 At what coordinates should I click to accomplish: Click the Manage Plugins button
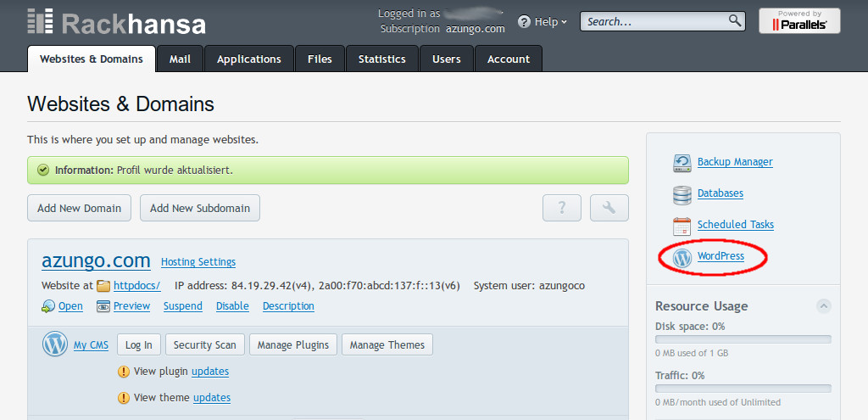[292, 344]
